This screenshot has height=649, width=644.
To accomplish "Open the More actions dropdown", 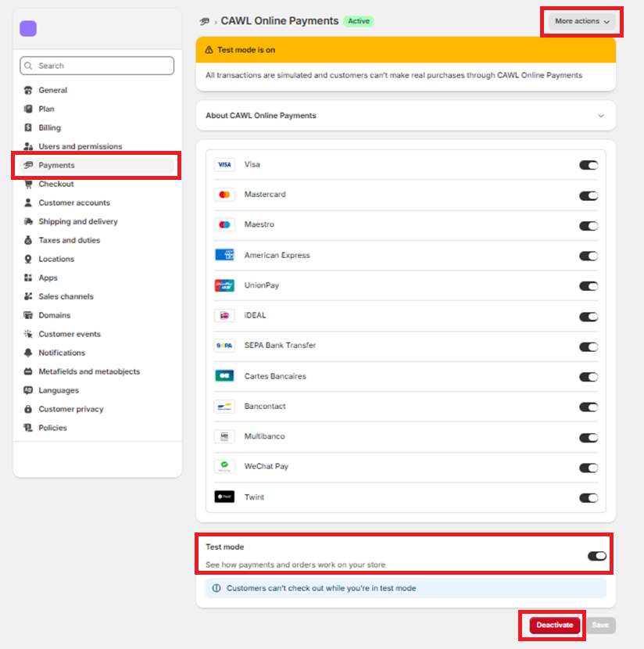I will pos(581,22).
